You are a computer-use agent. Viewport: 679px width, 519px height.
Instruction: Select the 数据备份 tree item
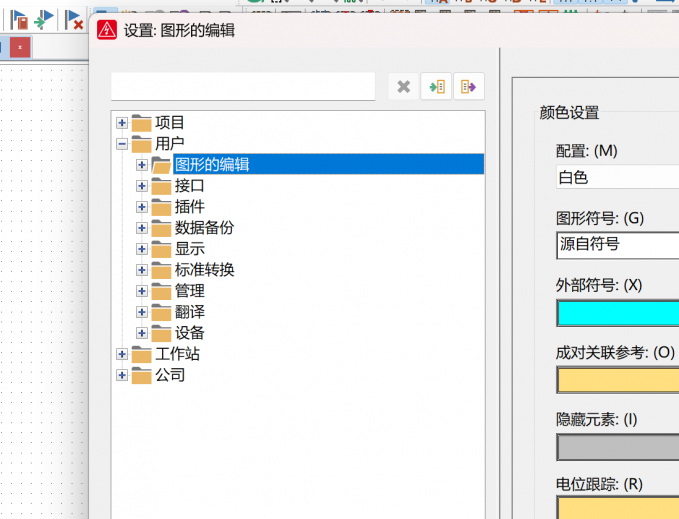[204, 228]
